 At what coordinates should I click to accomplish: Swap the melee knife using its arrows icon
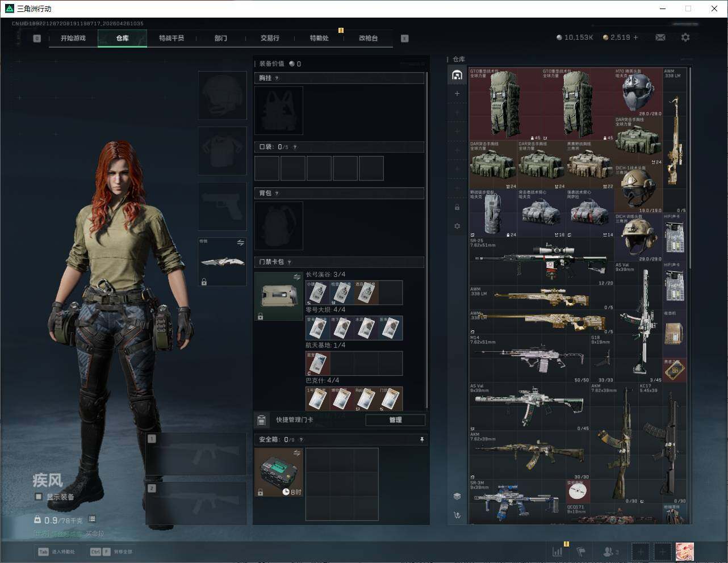coord(241,242)
